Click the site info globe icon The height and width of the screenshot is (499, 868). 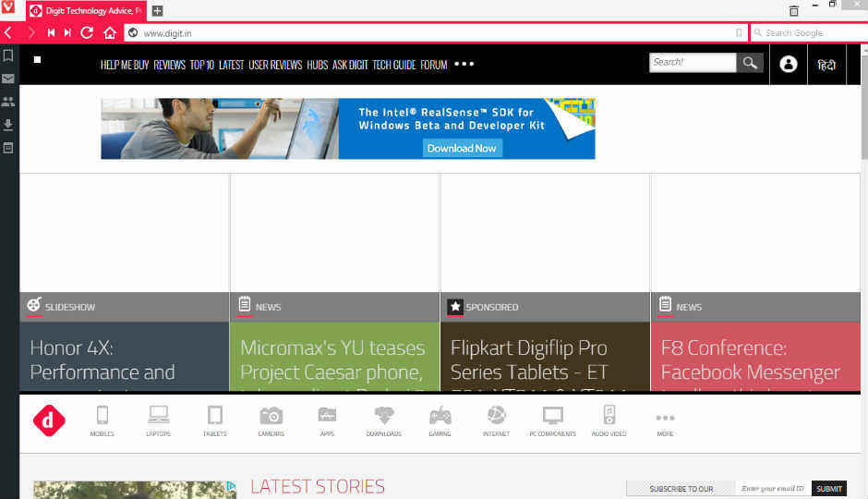(x=133, y=33)
